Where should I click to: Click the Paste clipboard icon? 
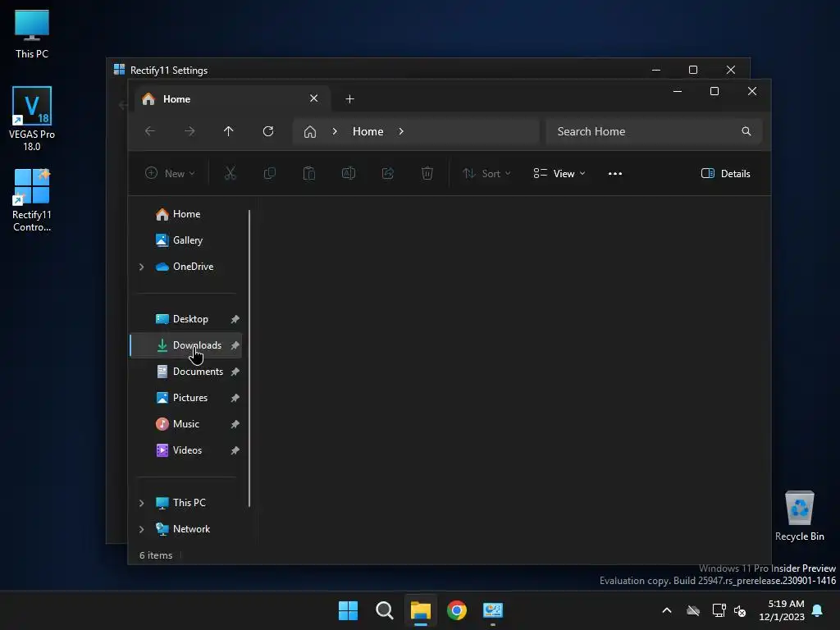point(309,173)
